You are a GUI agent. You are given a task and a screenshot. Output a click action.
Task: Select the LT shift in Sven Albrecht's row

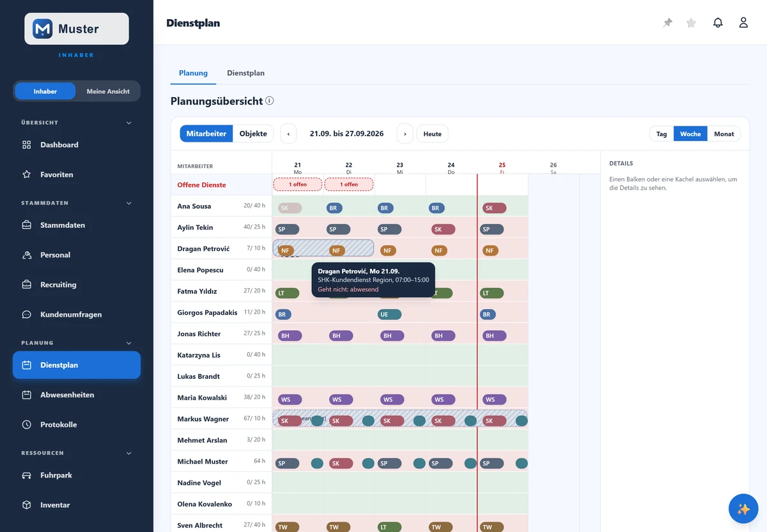389,527
